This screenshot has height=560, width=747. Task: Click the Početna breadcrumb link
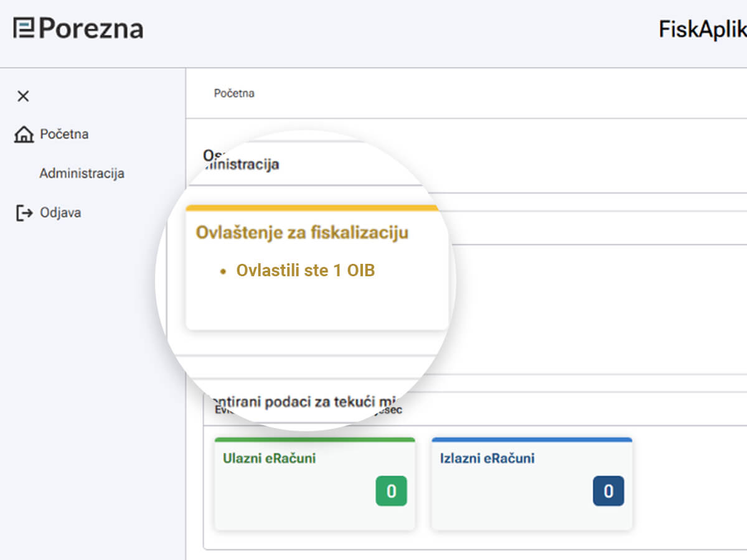[234, 93]
